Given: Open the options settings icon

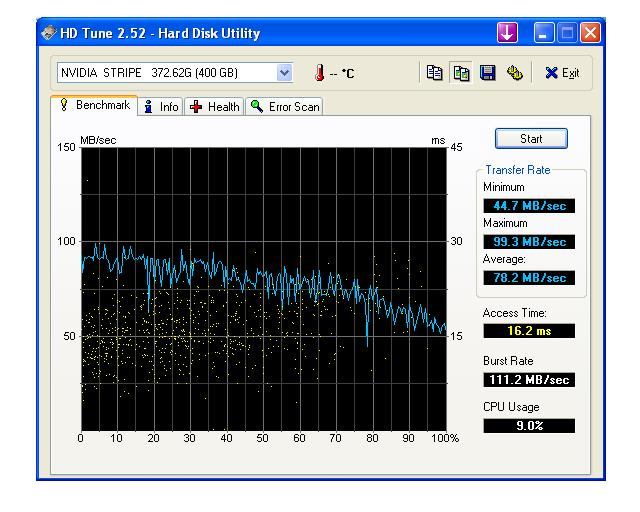Looking at the screenshot, I should [x=514, y=73].
